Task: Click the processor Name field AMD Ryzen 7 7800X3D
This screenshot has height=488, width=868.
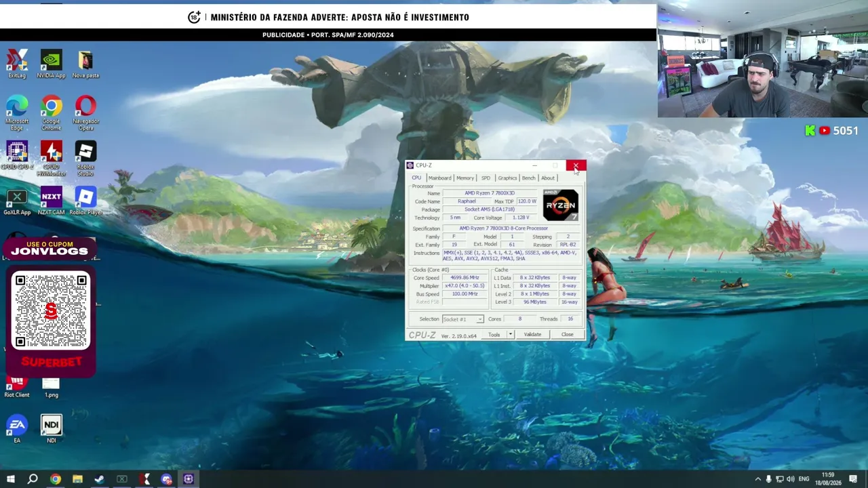Action: [x=490, y=193]
